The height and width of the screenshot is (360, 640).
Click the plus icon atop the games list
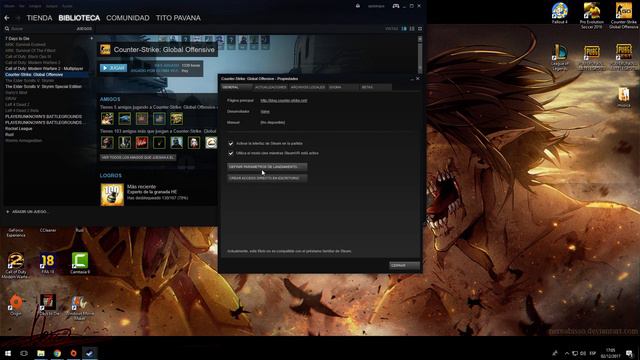[x=91, y=38]
